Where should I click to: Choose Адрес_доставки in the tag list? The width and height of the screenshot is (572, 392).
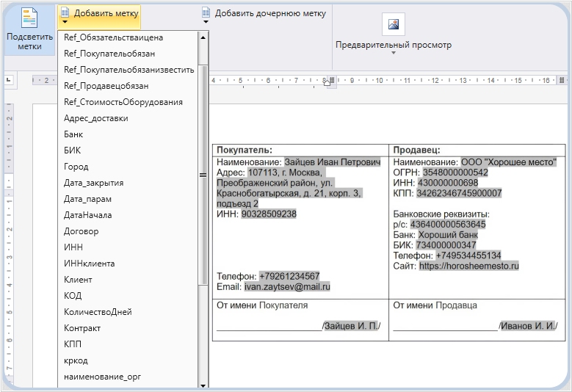point(95,118)
